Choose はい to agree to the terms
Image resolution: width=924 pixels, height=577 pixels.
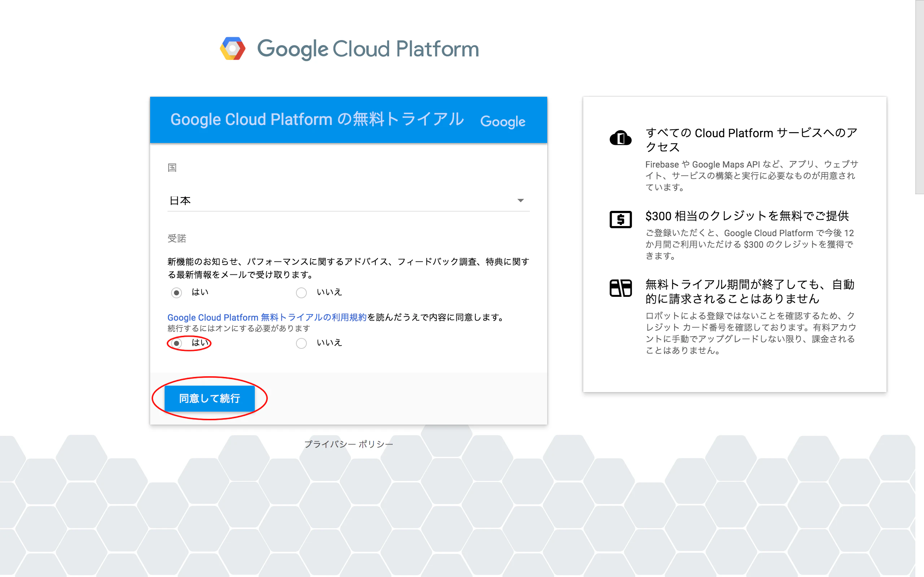point(176,343)
